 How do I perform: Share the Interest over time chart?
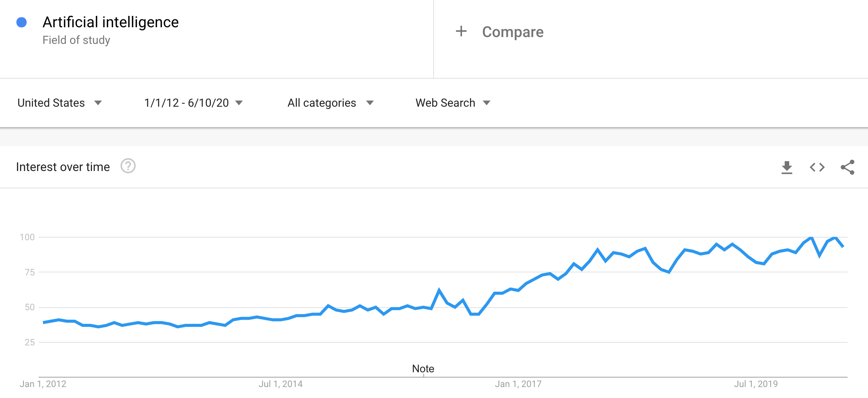(x=847, y=167)
